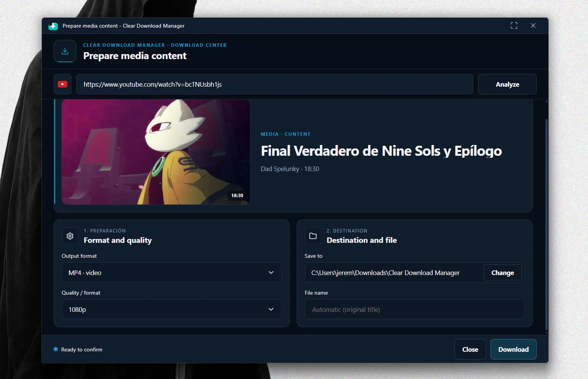Click the Close button at the bottom
Image resolution: width=588 pixels, height=379 pixels.
(470, 349)
